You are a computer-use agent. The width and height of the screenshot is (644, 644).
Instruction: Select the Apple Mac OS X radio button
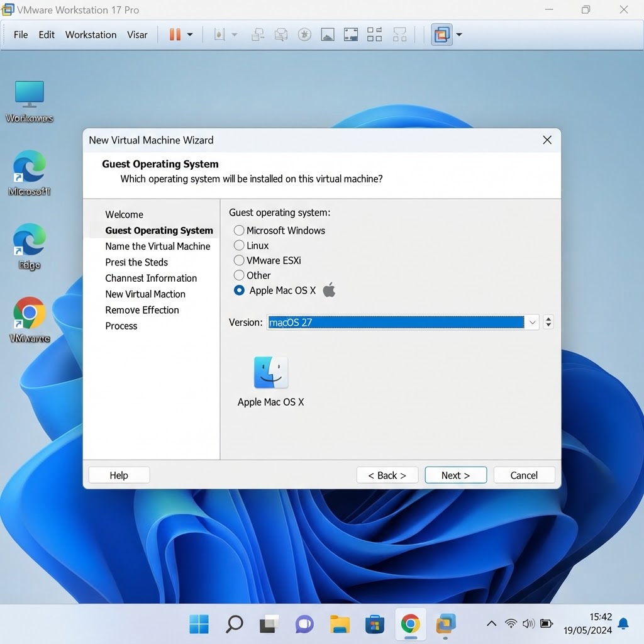pos(238,291)
